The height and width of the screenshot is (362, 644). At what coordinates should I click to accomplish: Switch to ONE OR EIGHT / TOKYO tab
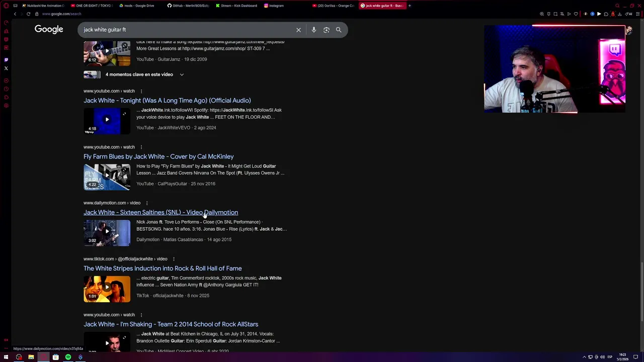[x=91, y=6]
